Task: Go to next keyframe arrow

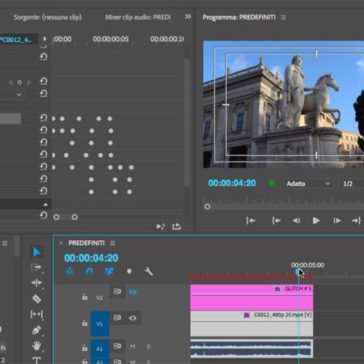Action: pos(28,82)
